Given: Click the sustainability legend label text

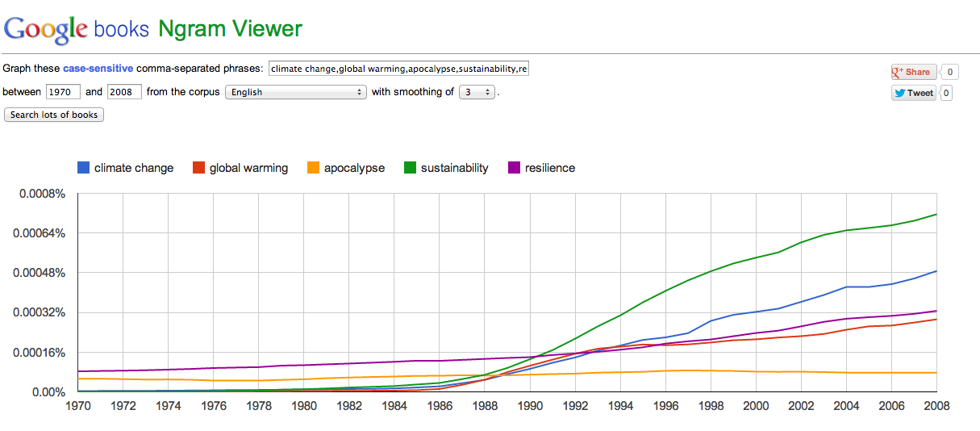Looking at the screenshot, I should [x=454, y=168].
